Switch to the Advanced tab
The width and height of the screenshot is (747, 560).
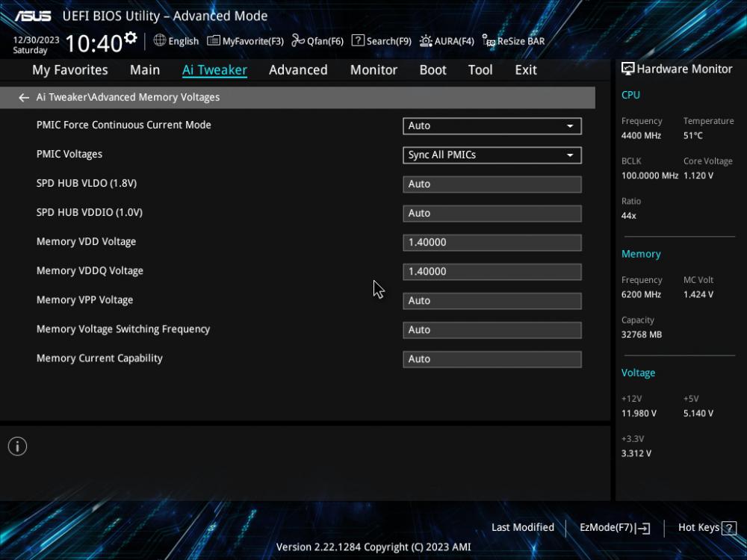tap(298, 70)
